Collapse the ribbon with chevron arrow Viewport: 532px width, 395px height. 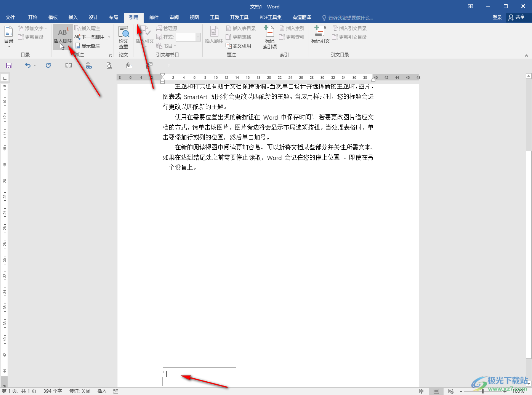(526, 56)
